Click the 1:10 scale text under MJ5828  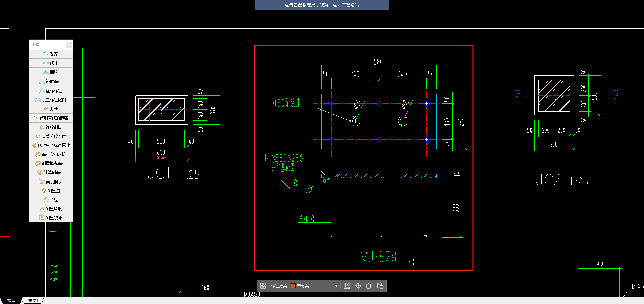pos(411,262)
